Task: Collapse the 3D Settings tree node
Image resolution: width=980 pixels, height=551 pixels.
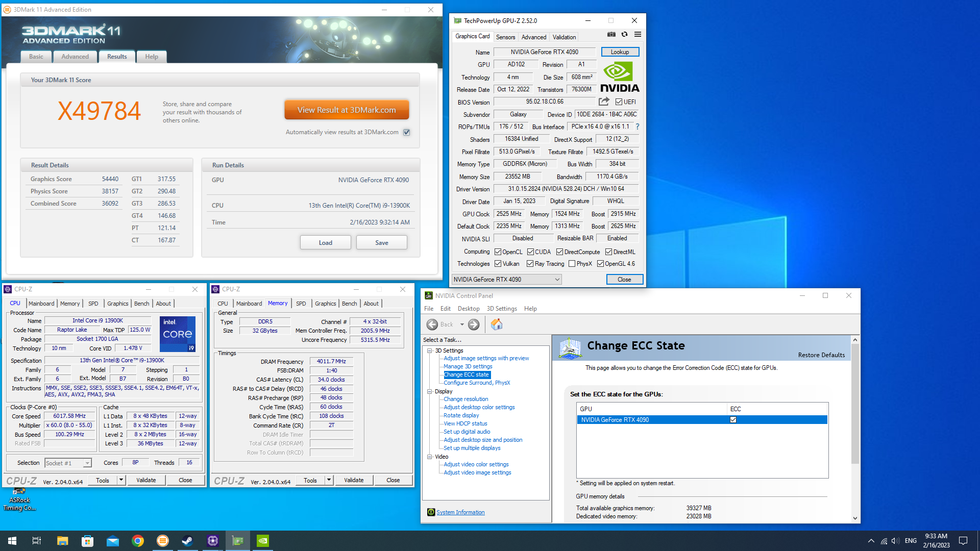Action: click(430, 350)
